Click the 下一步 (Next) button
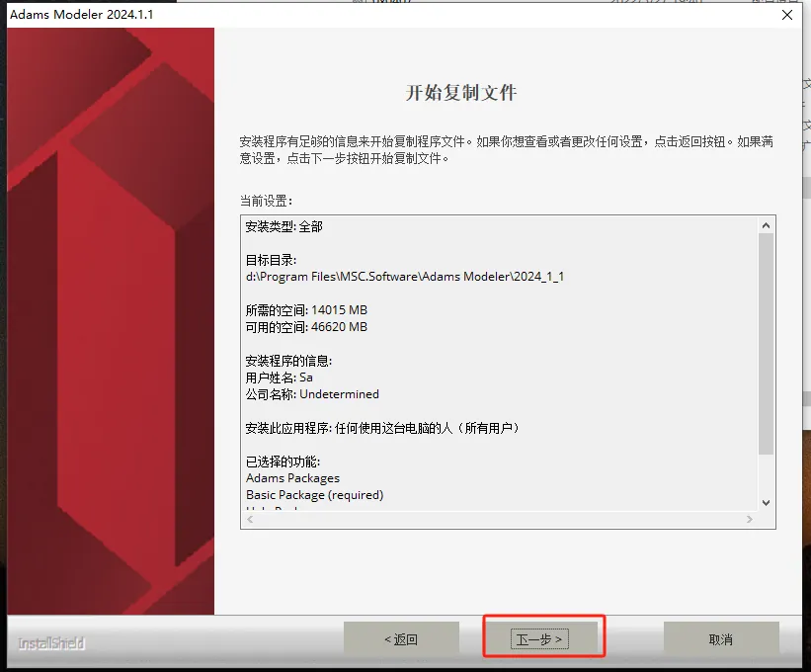Screen dimensions: 811x672 [x=539, y=639]
